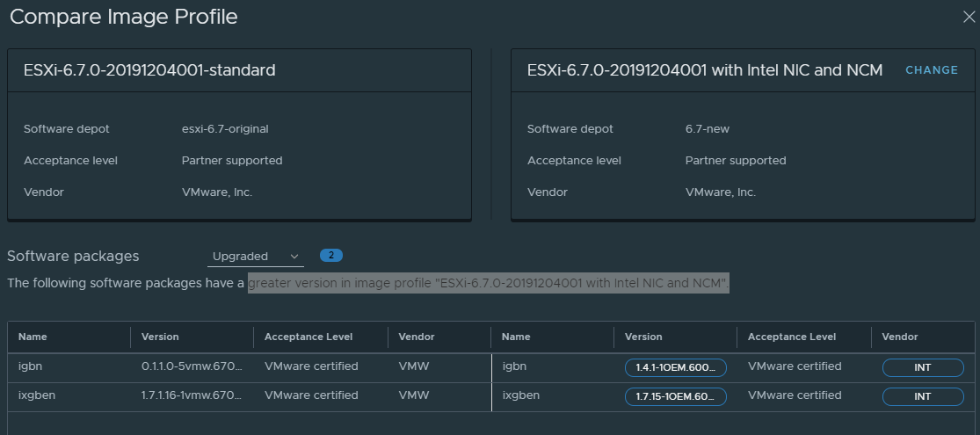This screenshot has height=435, width=980.
Task: Sort by Version in the Intel NIC profile table
Action: 643,337
